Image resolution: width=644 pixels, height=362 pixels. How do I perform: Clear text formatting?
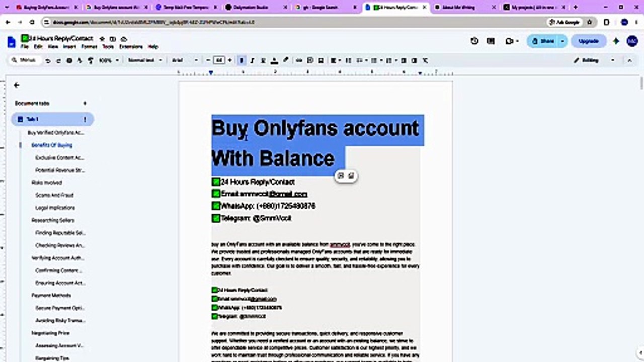click(x=425, y=60)
